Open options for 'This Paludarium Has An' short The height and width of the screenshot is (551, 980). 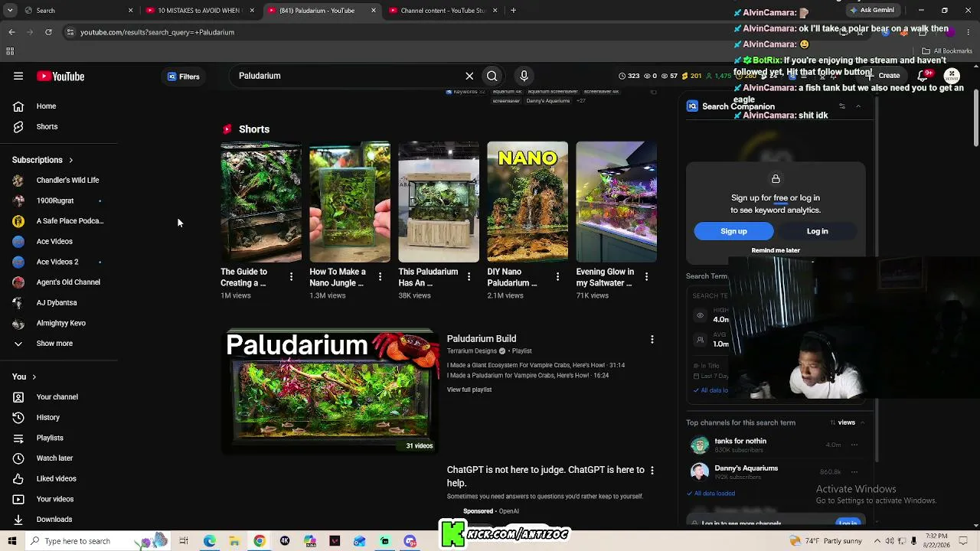point(469,276)
